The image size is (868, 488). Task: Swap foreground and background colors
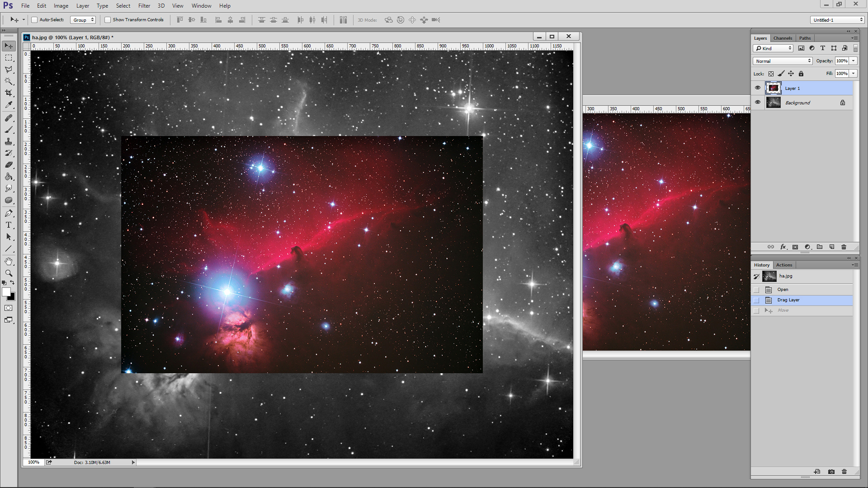point(12,283)
